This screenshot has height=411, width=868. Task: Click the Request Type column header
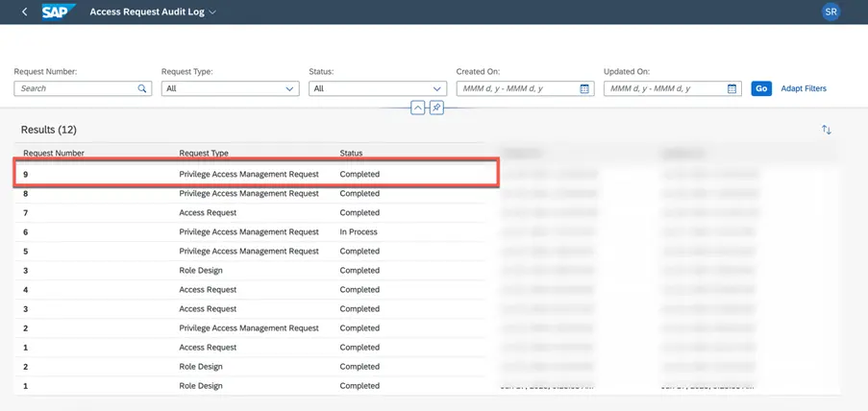(x=203, y=153)
